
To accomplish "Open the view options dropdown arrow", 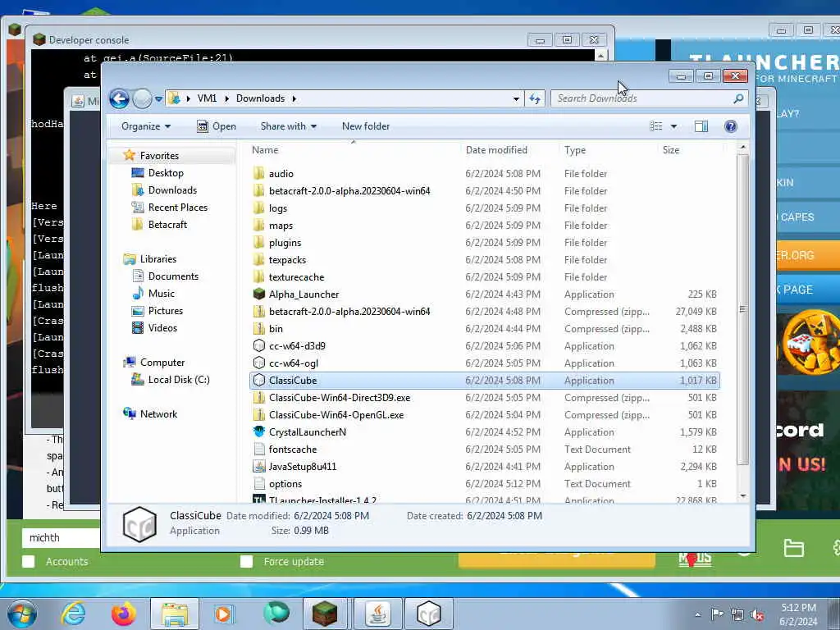I will [x=674, y=126].
